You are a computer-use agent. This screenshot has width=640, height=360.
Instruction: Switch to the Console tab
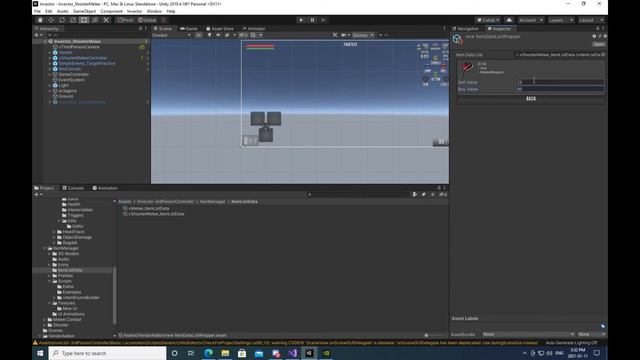(x=73, y=188)
